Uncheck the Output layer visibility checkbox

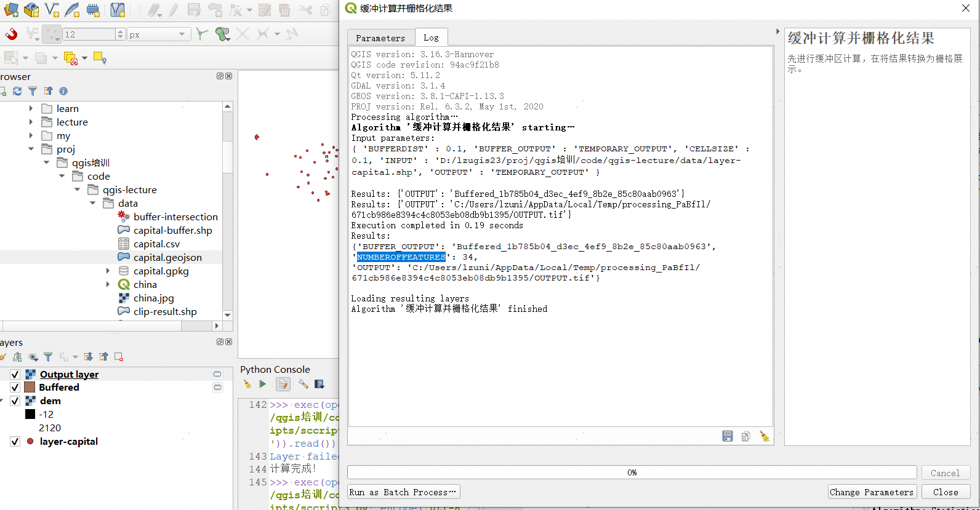[x=15, y=374]
